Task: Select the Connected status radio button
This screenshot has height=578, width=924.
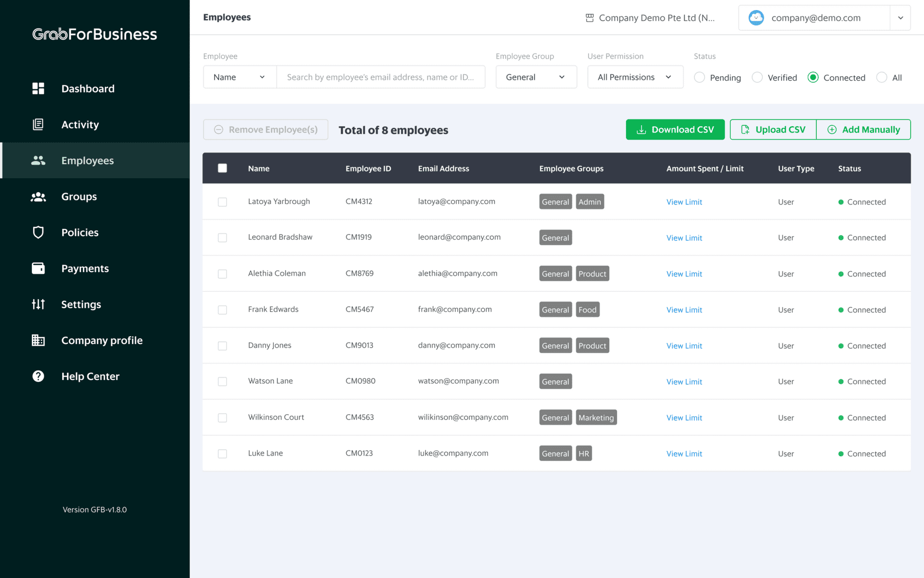Action: [x=813, y=77]
